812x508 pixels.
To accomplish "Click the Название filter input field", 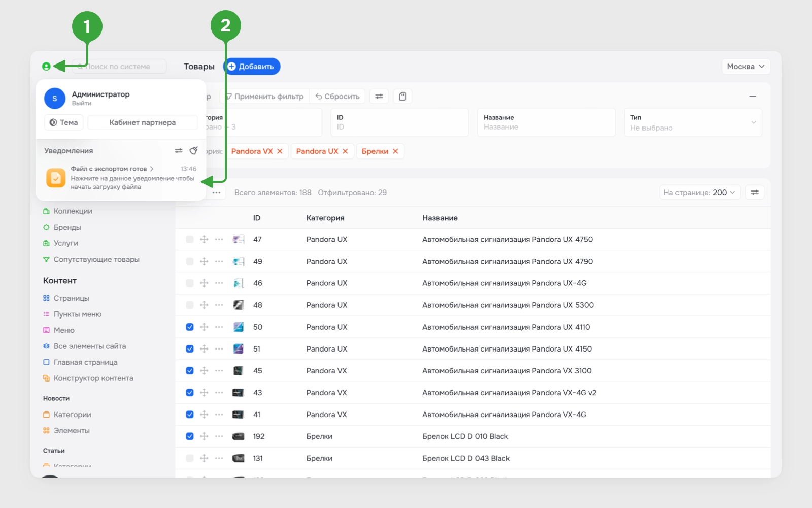I will point(546,122).
